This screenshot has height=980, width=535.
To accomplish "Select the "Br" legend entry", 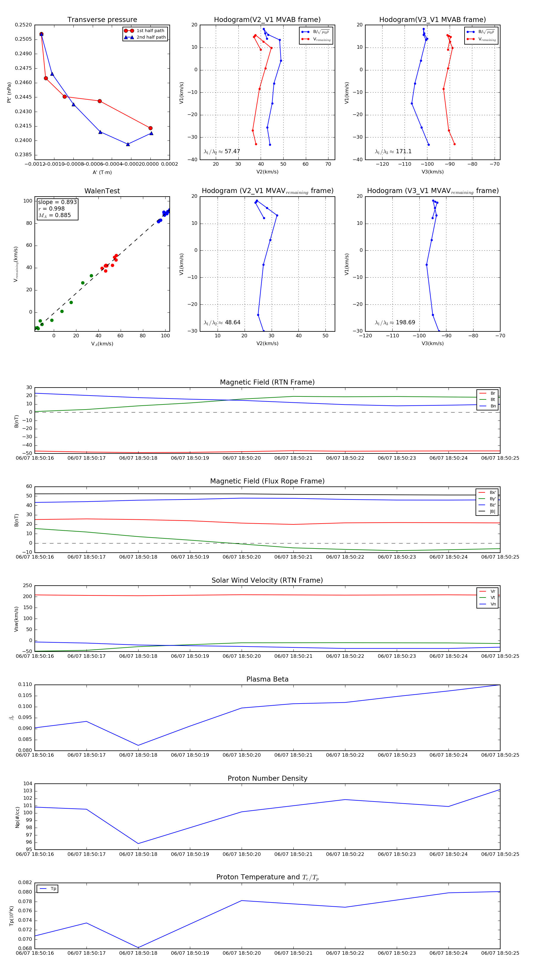I will [487, 393].
